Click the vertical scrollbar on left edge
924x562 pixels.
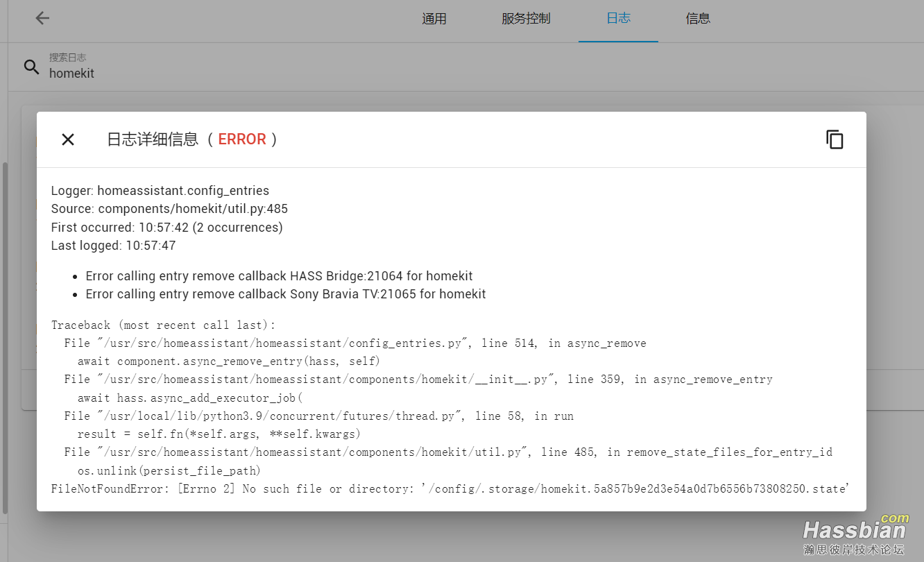[5, 338]
